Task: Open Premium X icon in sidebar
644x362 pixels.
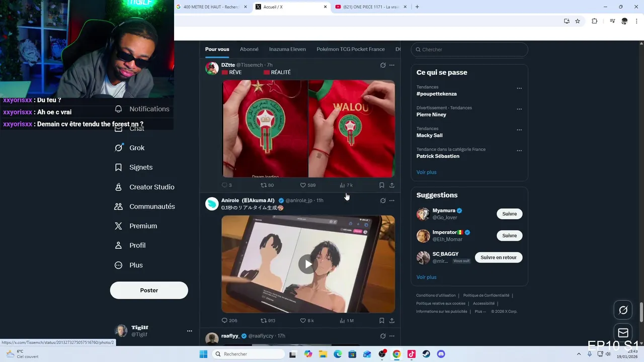Action: click(x=118, y=226)
